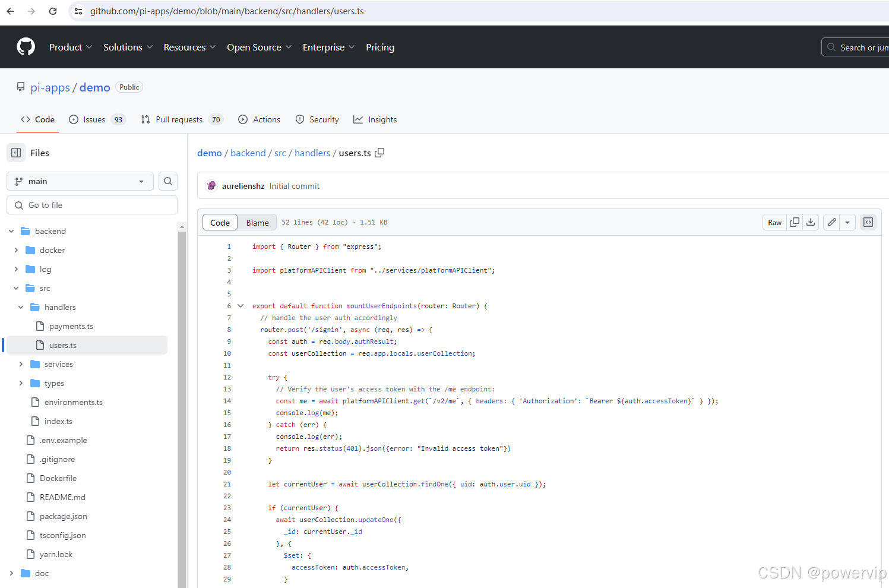The width and height of the screenshot is (889, 588).
Task: Open the pi-apps owner link
Action: click(50, 87)
